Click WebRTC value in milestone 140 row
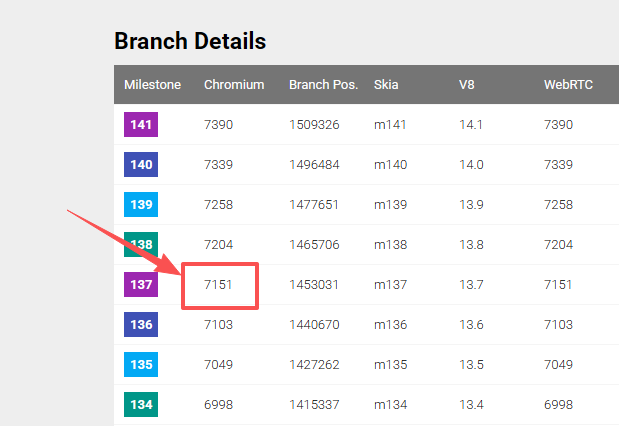This screenshot has height=426, width=619. coord(558,165)
